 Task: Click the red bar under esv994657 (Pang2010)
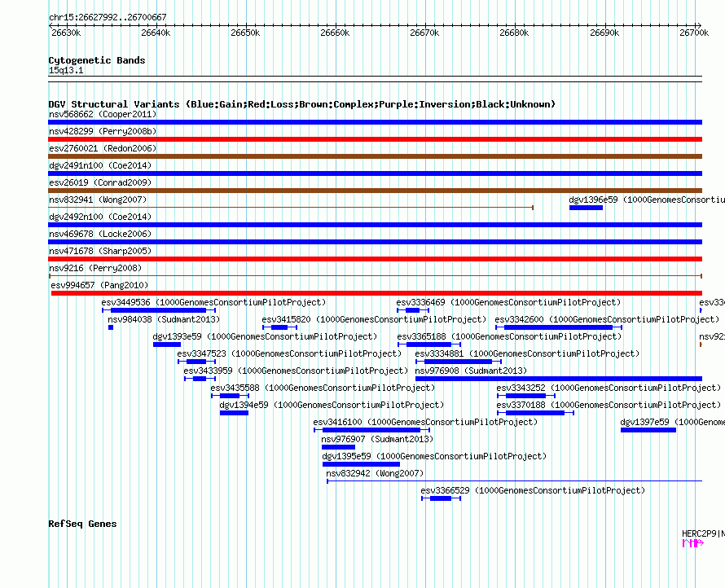(377, 293)
